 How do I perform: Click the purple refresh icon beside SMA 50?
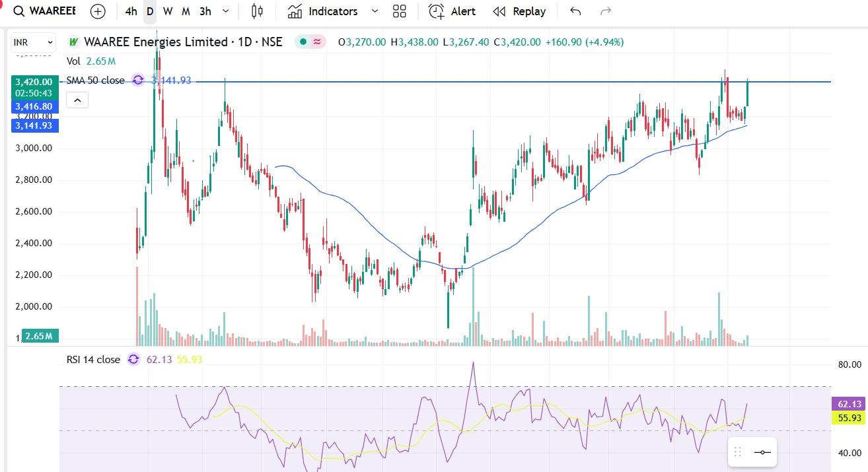click(x=138, y=81)
